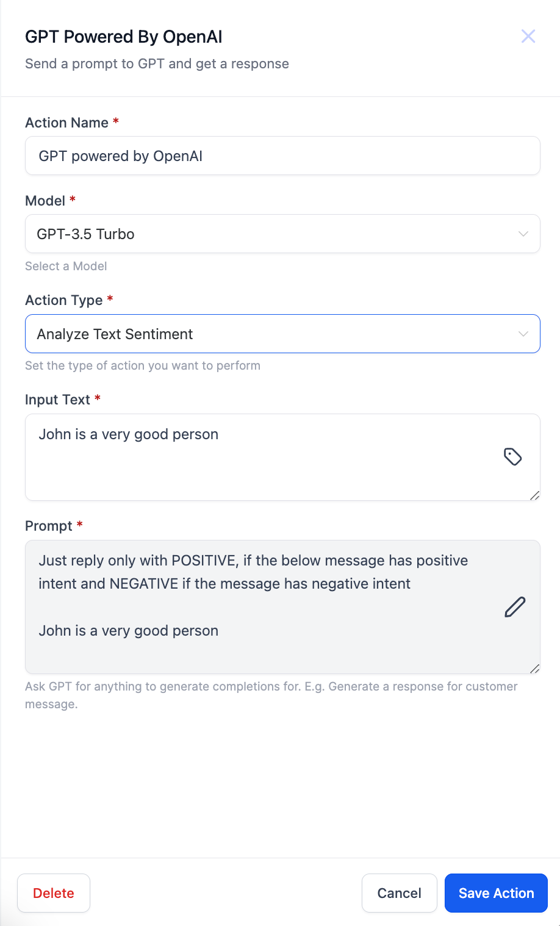Open the Analyze Text Sentiment selector
The width and height of the screenshot is (560, 926).
(268, 334)
